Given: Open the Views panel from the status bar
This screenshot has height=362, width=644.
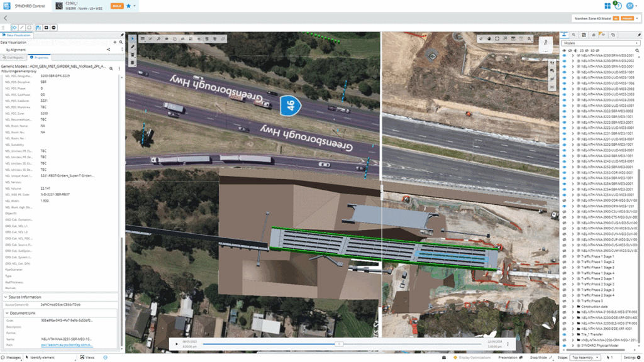Looking at the screenshot, I should (x=88, y=357).
